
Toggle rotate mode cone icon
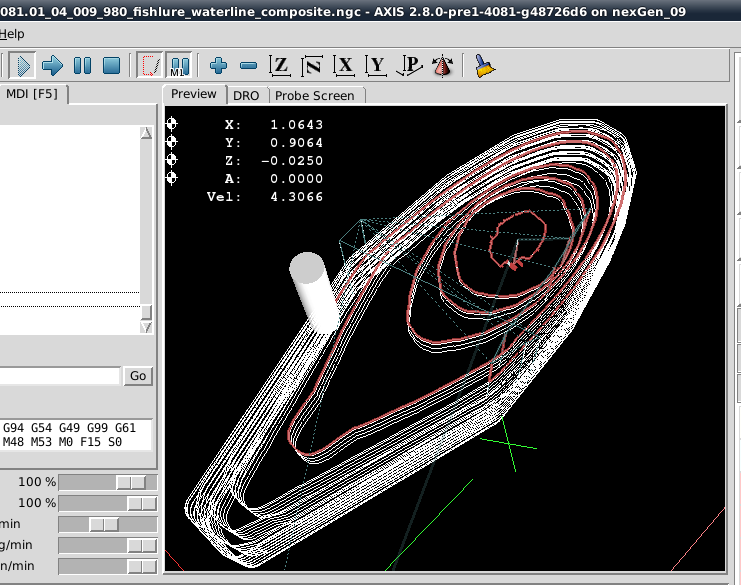tap(441, 66)
